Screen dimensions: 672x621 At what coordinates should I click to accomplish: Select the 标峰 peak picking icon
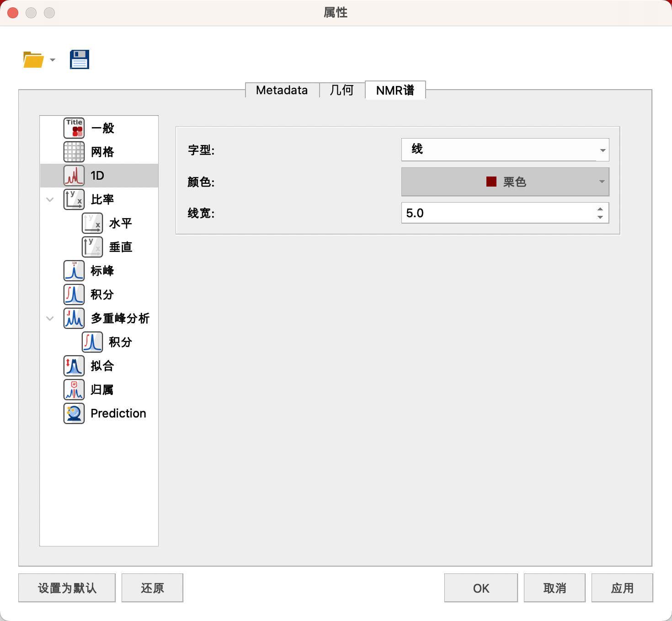pos(74,271)
